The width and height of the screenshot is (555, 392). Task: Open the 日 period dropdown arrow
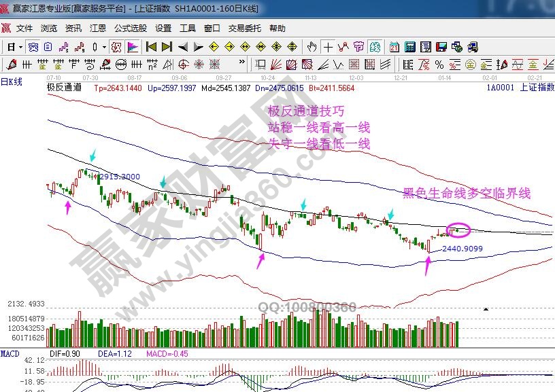click(21, 47)
